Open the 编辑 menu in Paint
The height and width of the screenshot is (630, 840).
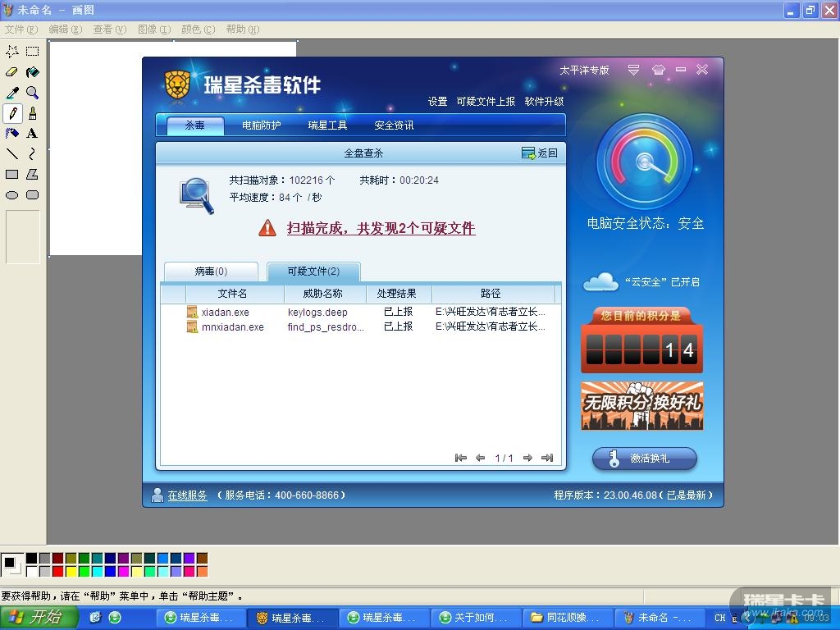tap(66, 30)
